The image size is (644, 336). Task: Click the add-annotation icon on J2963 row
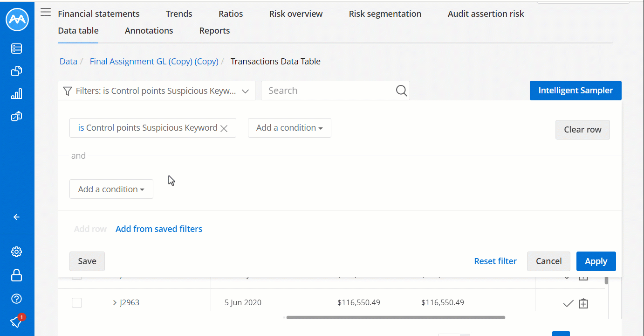(x=583, y=303)
